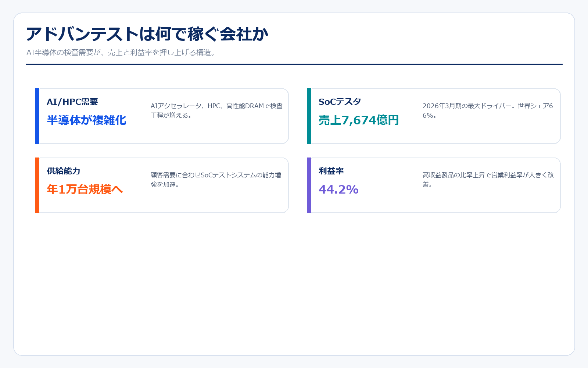The width and height of the screenshot is (588, 368).
Task: Click the description starting 顧客需要に合わせSoCテスト
Action: (216, 180)
